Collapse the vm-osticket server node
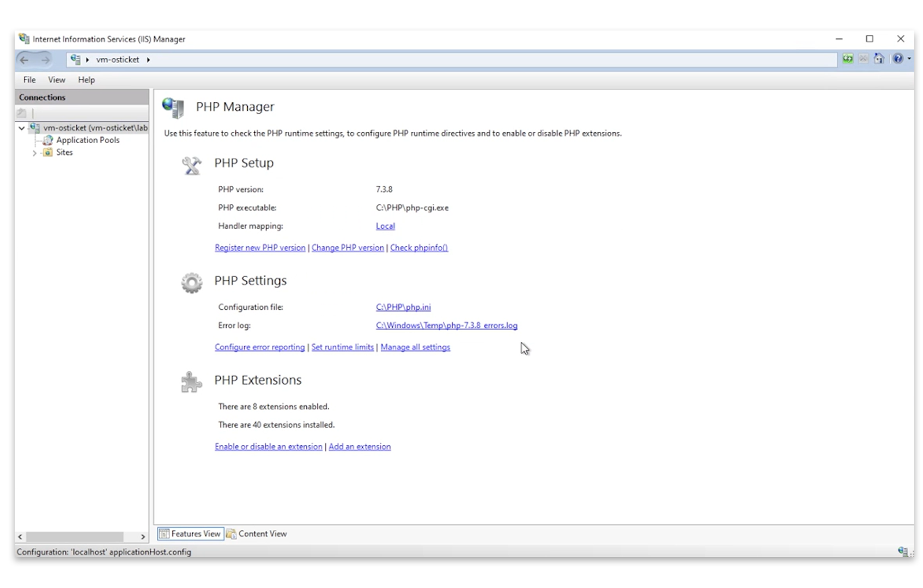This screenshot has height=588, width=923. pyautogui.click(x=22, y=128)
